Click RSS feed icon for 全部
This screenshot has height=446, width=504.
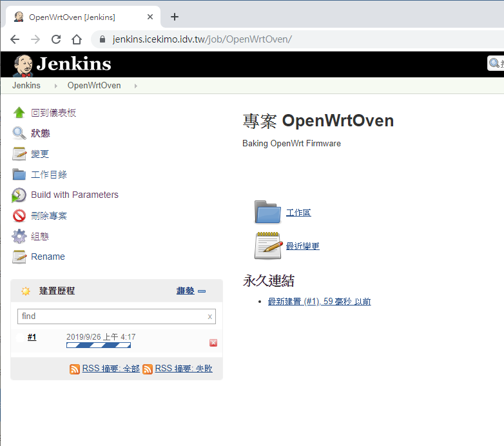[75, 369]
